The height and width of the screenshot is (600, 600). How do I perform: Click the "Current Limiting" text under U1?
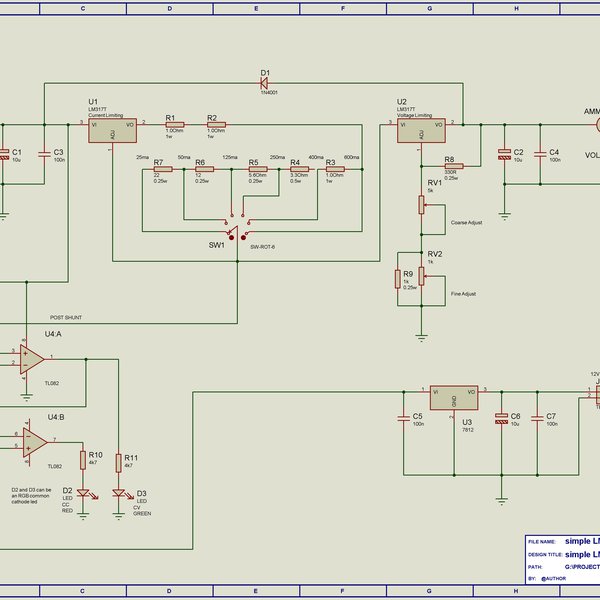tap(106, 115)
